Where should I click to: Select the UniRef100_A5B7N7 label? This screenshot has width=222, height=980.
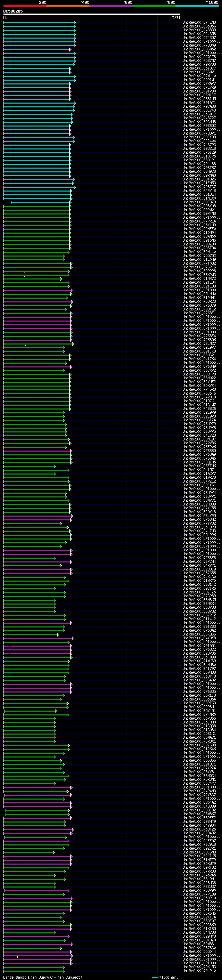199,60
